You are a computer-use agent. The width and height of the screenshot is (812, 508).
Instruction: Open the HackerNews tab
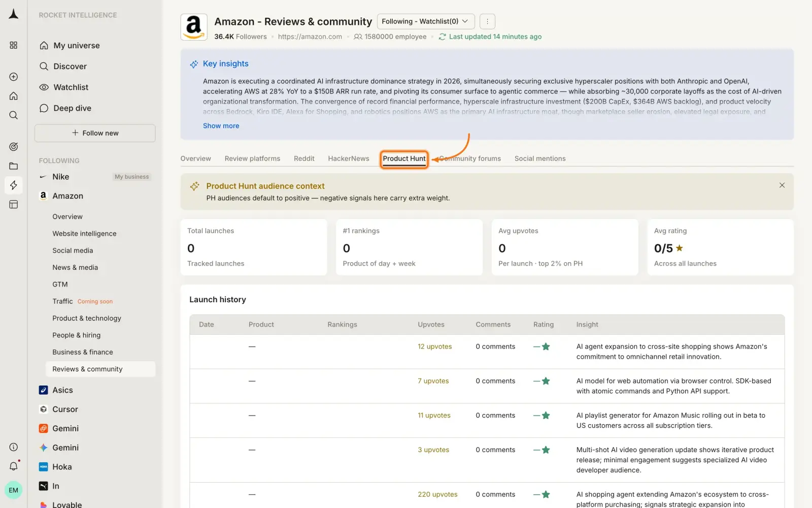tap(349, 158)
